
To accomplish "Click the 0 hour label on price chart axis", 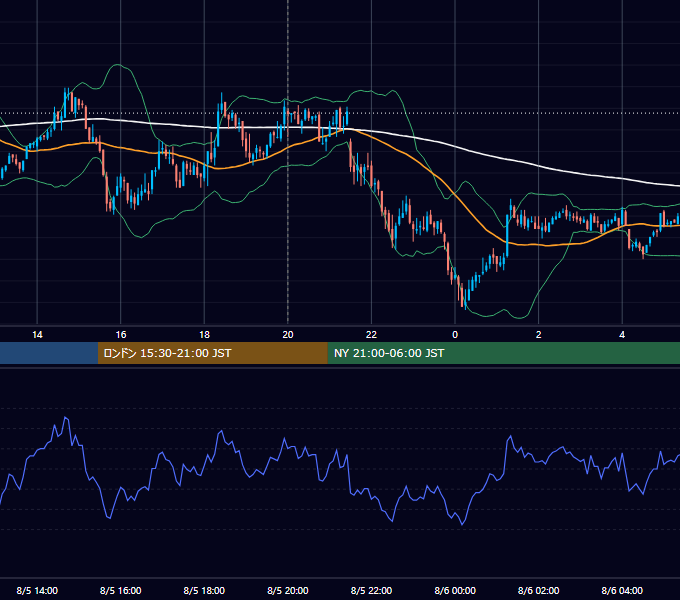I will (455, 335).
